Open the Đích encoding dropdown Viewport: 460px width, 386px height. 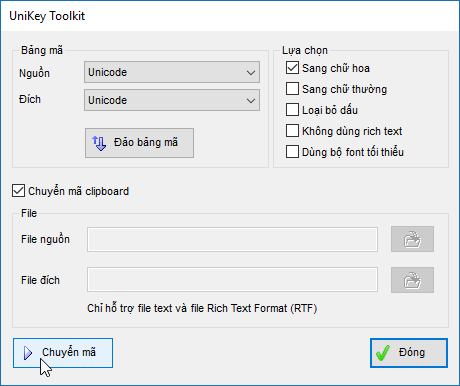[x=172, y=100]
